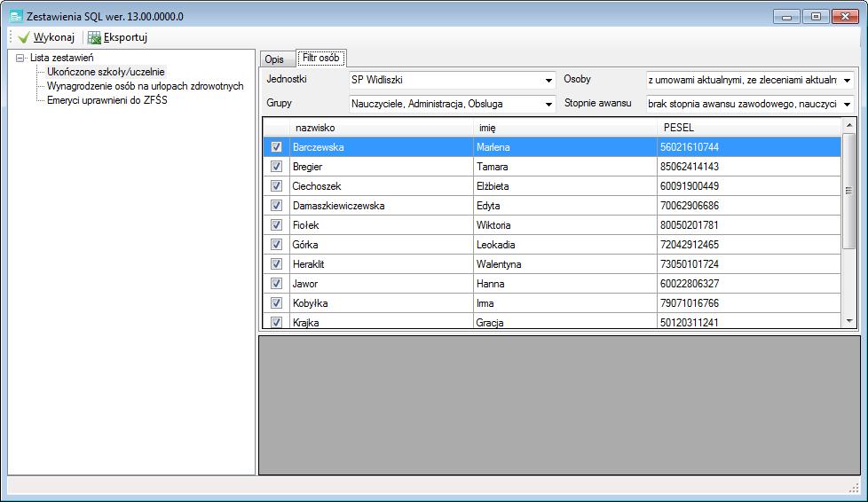The width and height of the screenshot is (868, 502).
Task: Click the PESEL column header
Action: (x=749, y=128)
